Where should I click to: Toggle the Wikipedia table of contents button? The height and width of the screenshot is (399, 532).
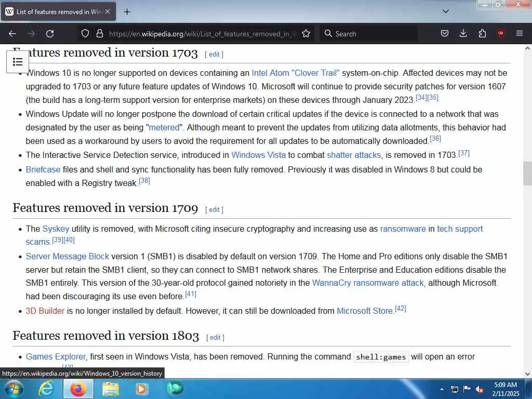point(18,62)
